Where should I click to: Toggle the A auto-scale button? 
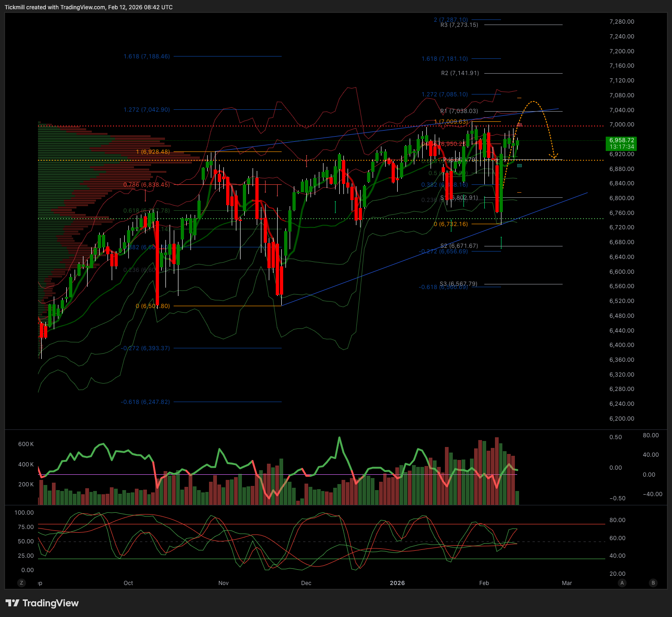pyautogui.click(x=622, y=583)
